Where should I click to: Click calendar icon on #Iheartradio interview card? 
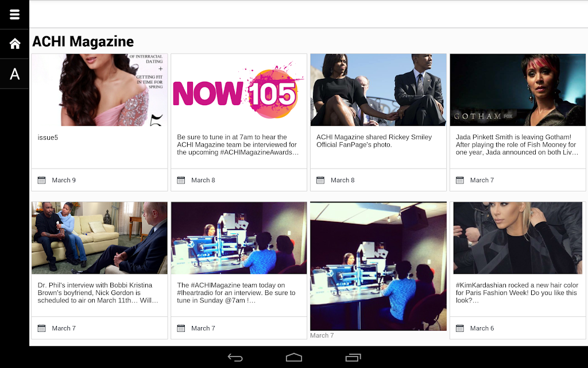pyautogui.click(x=181, y=328)
